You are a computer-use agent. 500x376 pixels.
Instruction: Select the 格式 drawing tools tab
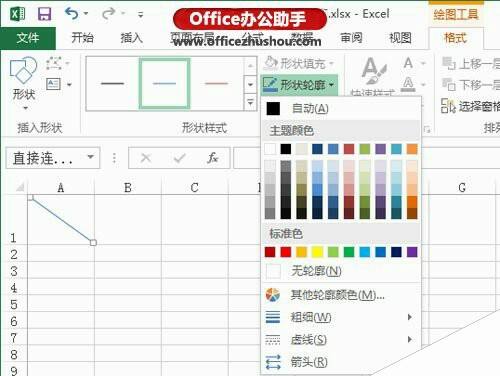(x=455, y=38)
